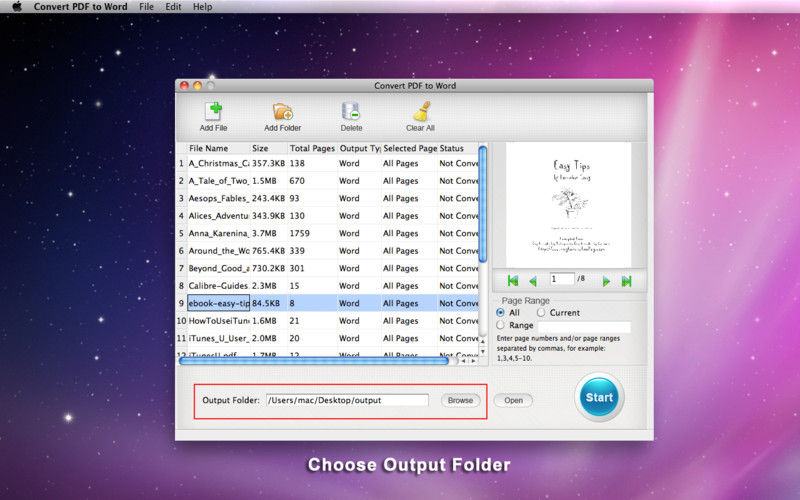The height and width of the screenshot is (500, 800).
Task: Open the File menu
Action: point(146,7)
